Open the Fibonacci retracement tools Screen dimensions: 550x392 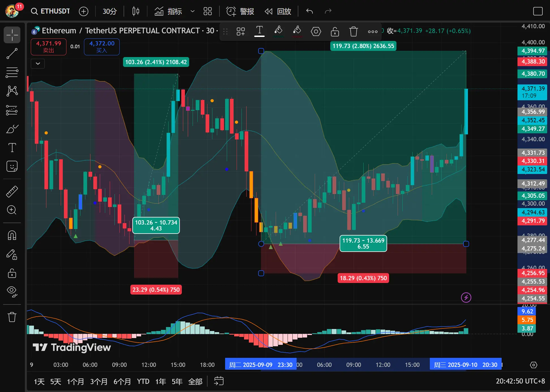pos(12,72)
